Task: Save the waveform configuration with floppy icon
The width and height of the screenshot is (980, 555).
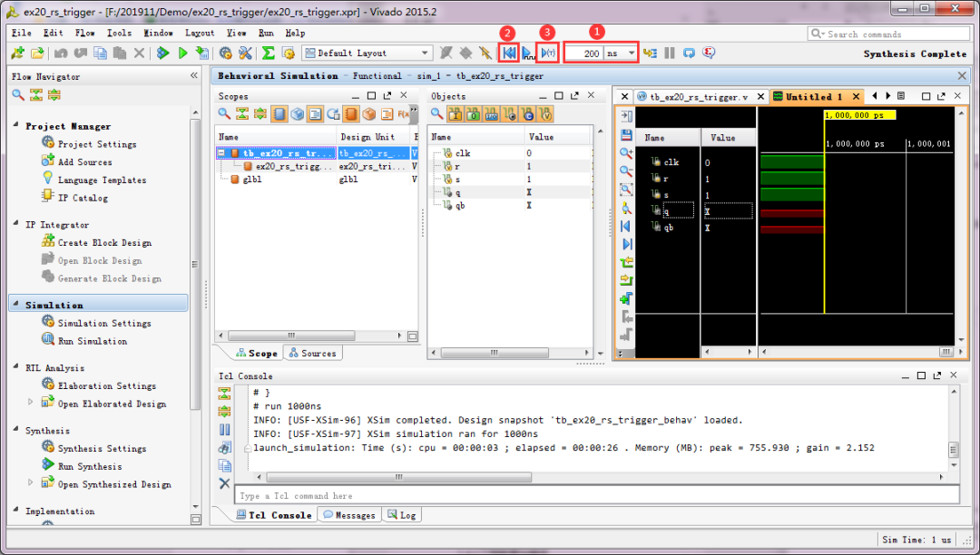Action: (x=626, y=134)
